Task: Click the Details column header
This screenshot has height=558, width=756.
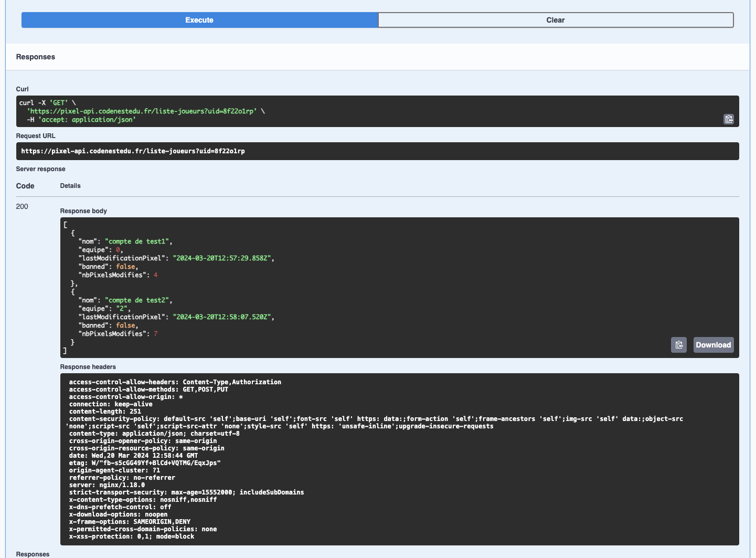Action: tap(70, 186)
